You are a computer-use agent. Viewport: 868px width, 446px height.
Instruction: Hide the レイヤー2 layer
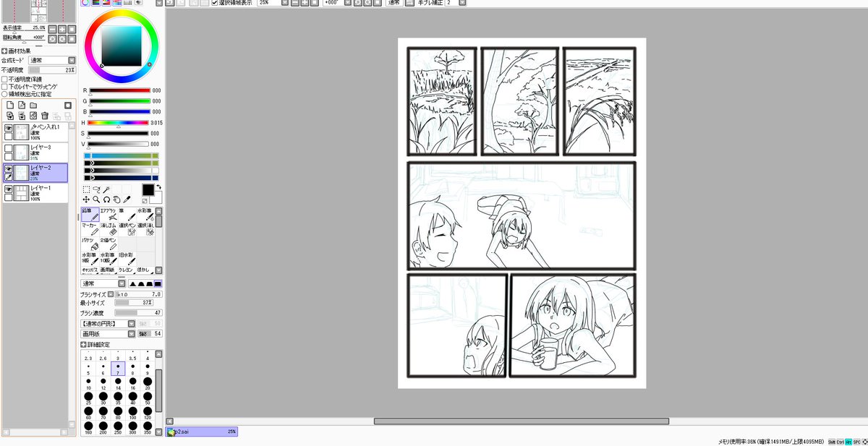8,168
